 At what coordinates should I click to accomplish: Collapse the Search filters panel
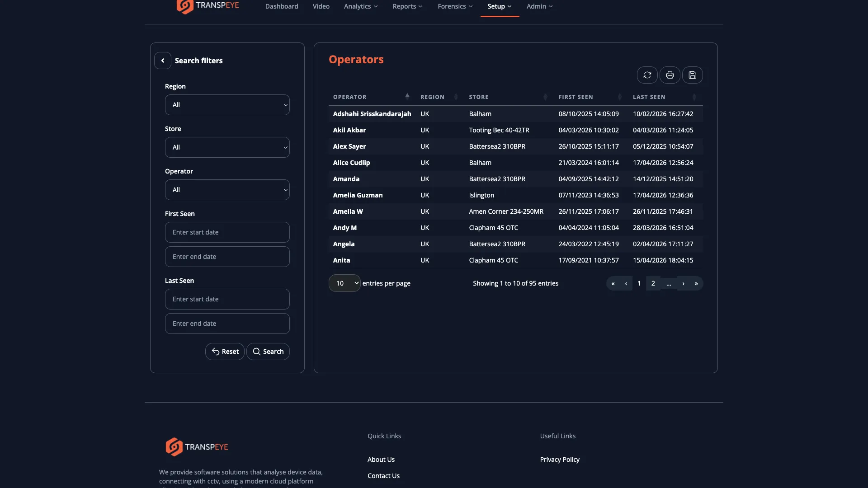163,60
